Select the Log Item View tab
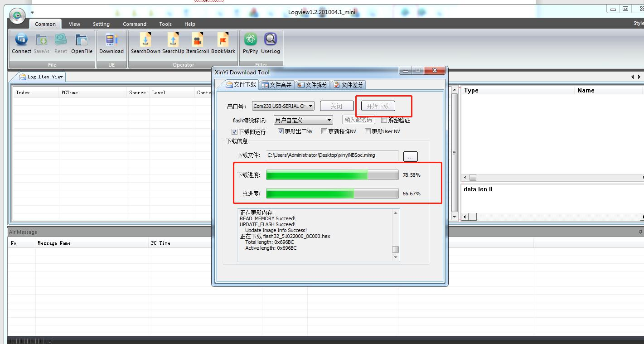 [x=40, y=77]
